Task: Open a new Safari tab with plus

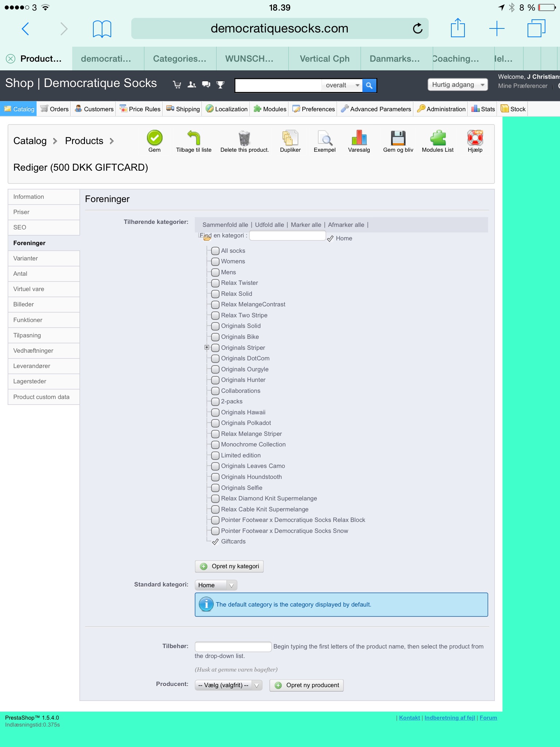Action: click(x=497, y=28)
